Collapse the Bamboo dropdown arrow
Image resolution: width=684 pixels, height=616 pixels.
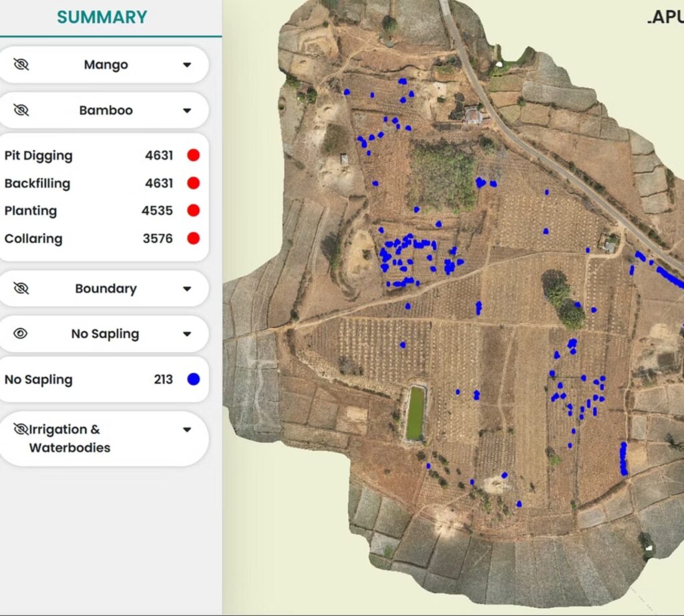[187, 110]
